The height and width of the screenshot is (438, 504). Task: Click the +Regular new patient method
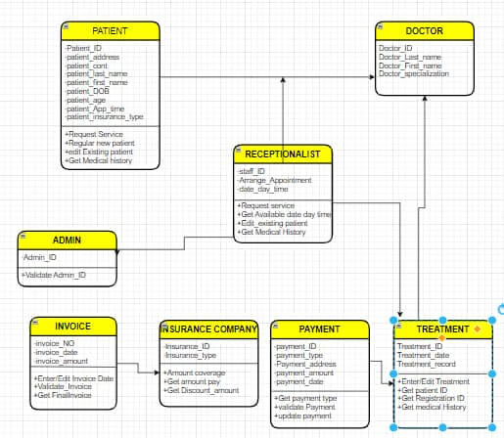pos(100,143)
